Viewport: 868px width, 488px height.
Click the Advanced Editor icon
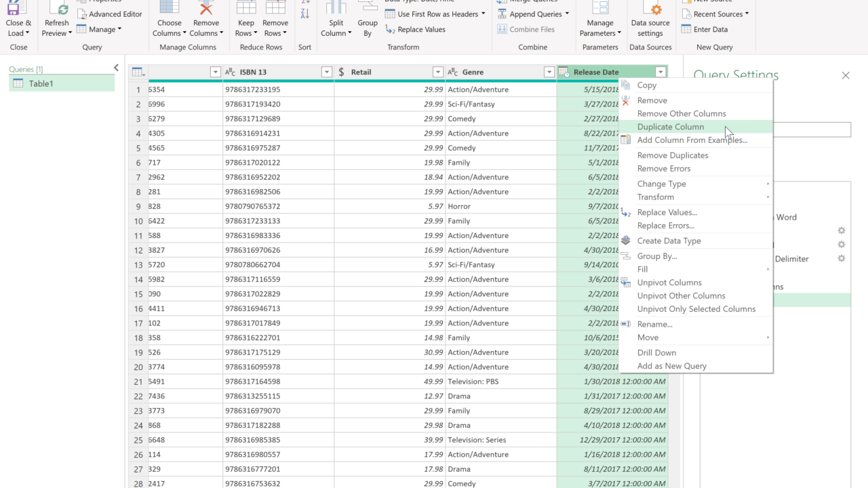pos(82,14)
